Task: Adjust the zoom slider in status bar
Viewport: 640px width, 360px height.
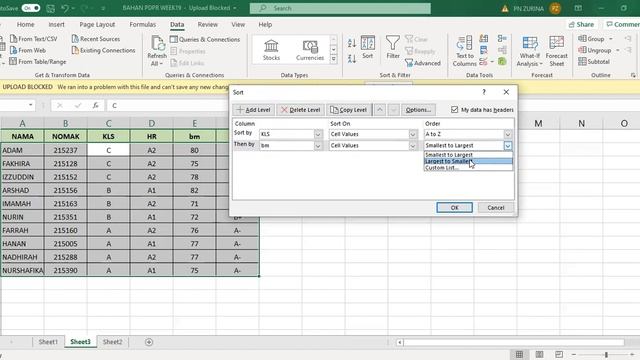Action: 606,355
